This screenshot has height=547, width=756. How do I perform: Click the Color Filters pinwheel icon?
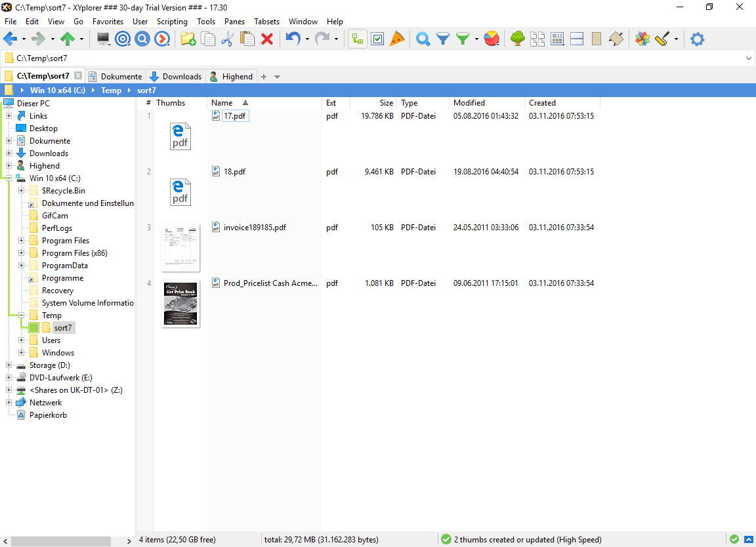tap(642, 39)
